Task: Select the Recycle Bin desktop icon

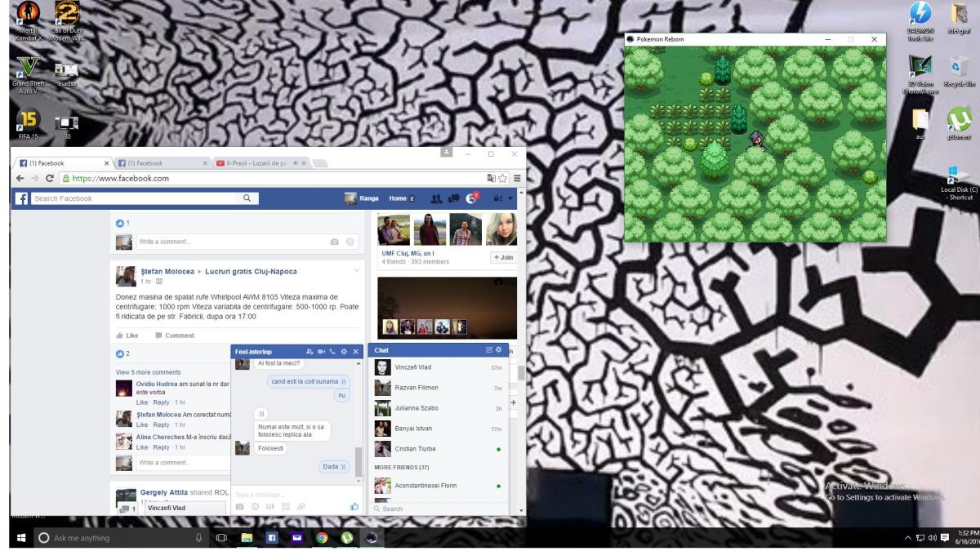Action: click(959, 72)
